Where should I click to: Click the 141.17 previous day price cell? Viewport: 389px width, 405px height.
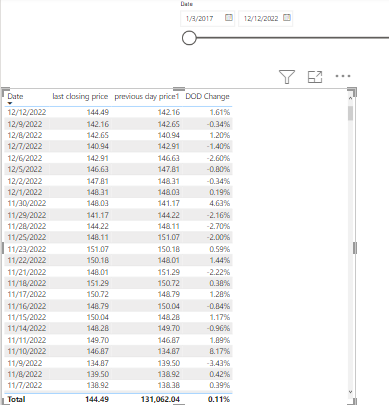tap(169, 203)
